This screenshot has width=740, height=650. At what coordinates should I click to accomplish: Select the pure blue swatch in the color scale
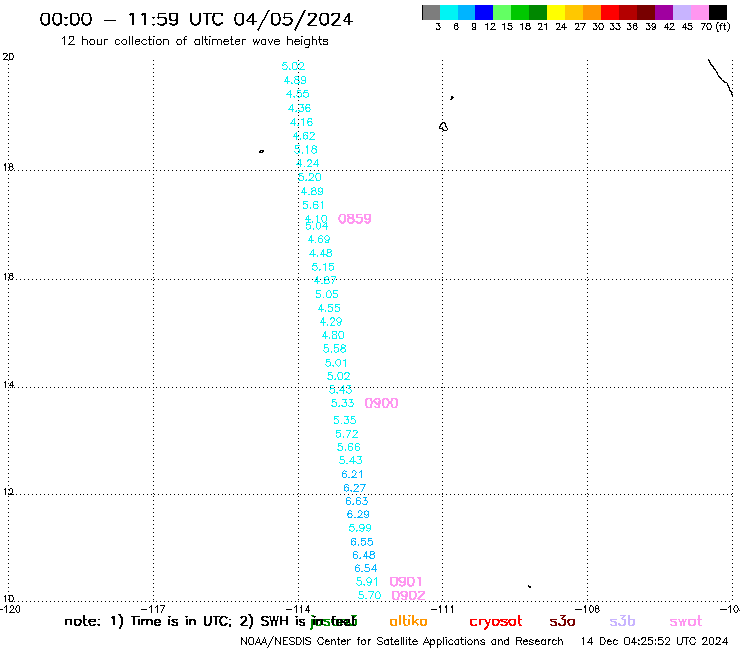point(484,12)
